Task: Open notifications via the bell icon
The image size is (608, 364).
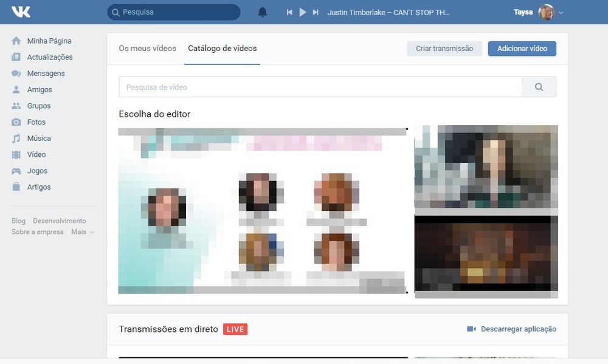Action: 262,11
